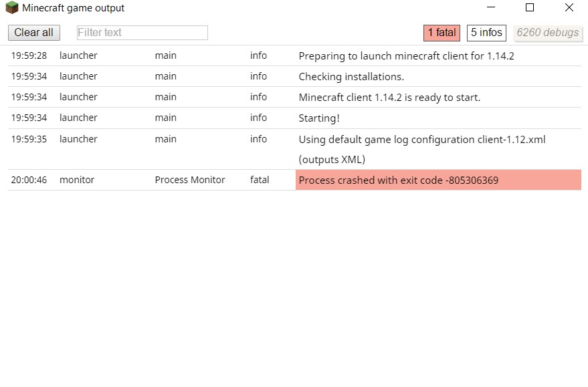Select the fatal crash exit code message
This screenshot has height=387, width=588.
tap(399, 180)
